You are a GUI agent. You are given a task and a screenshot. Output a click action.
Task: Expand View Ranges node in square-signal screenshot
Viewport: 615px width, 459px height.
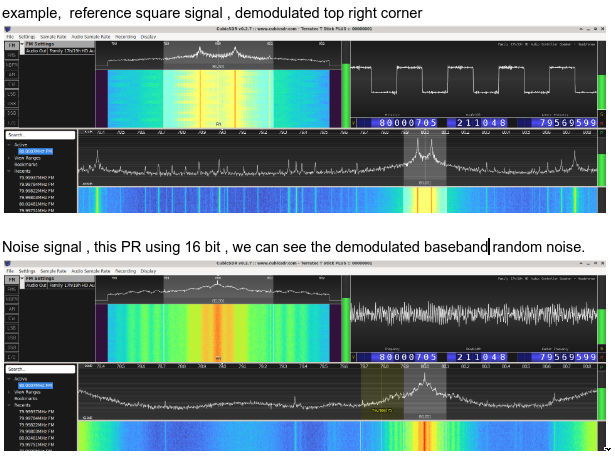point(9,158)
